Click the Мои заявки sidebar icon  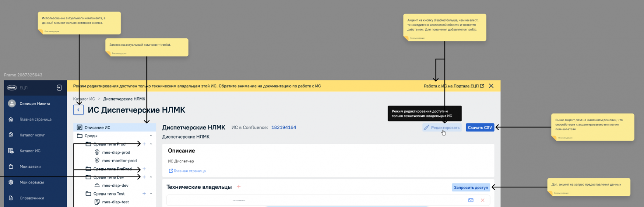tap(11, 167)
